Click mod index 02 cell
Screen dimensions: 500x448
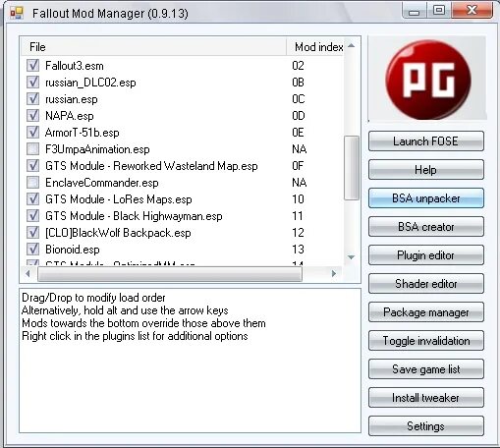[298, 66]
